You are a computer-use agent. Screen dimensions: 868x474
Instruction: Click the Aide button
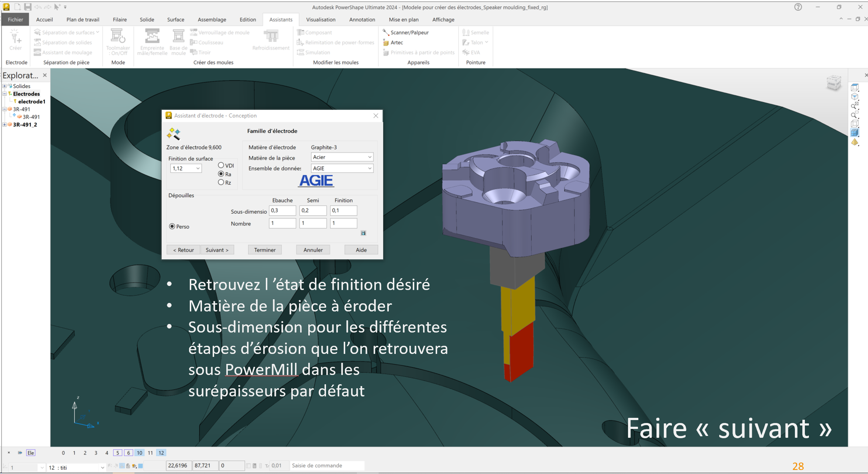click(x=361, y=250)
